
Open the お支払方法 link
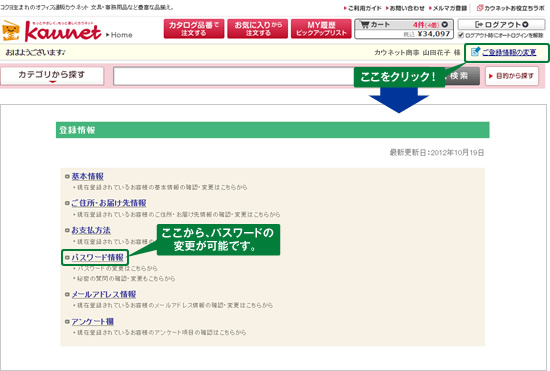point(91,230)
